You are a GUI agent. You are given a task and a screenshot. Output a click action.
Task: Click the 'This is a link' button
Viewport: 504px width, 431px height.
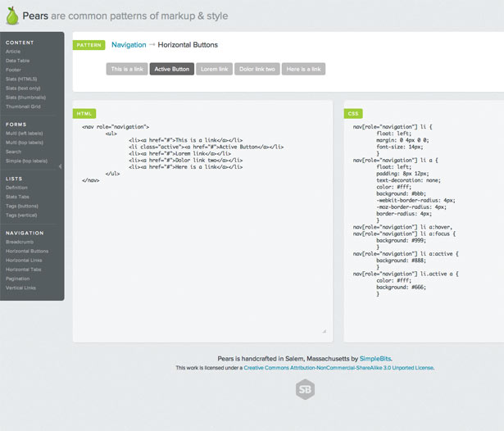point(127,69)
